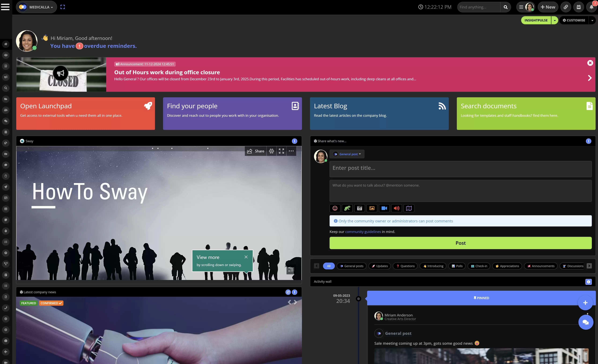Filter the wall by Updates
Viewport: 598px width, 364px height.
click(380, 266)
